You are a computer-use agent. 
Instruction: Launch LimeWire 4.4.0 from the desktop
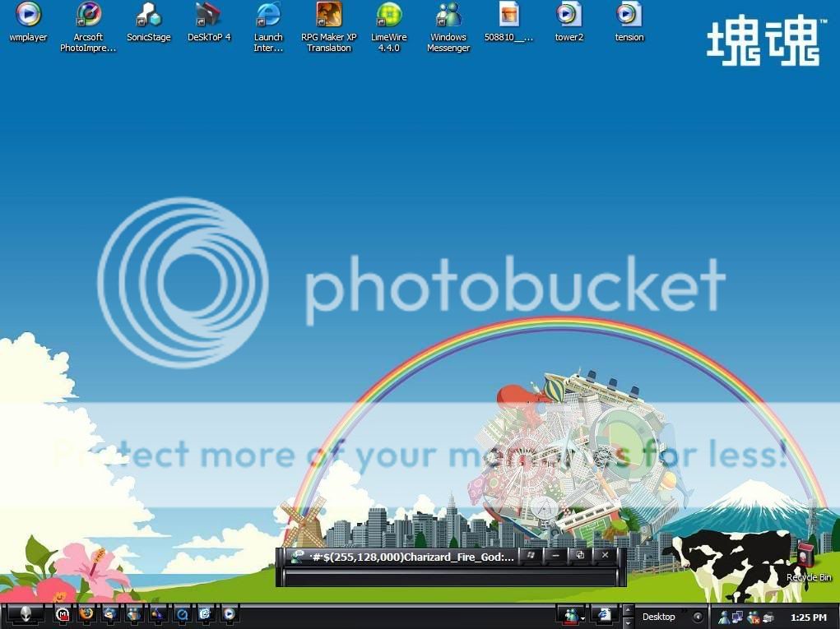389,15
